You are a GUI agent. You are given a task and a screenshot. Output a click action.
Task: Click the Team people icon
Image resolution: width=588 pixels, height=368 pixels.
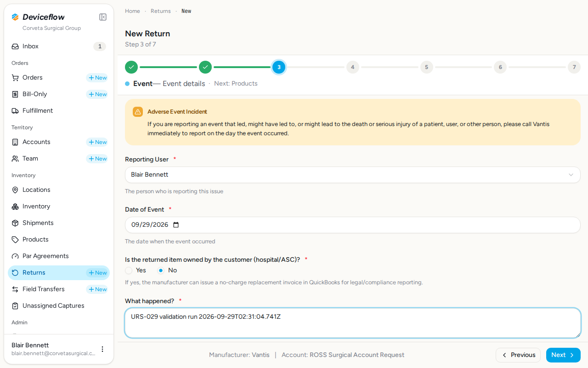tap(15, 159)
